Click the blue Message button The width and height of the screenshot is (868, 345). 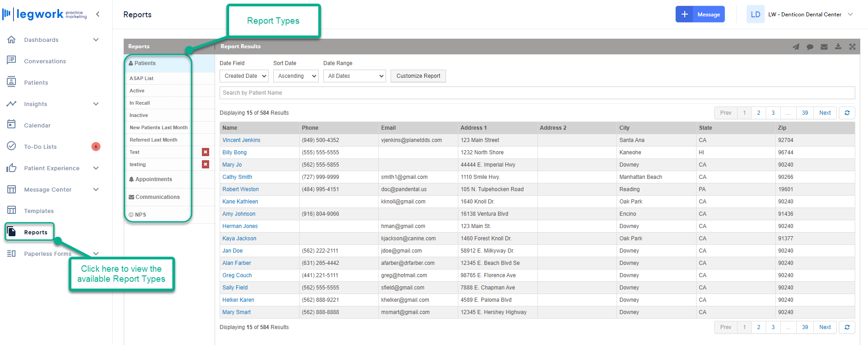[x=708, y=15]
